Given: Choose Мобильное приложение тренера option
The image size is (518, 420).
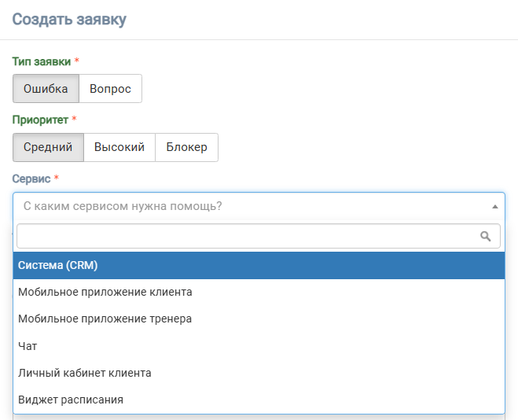Looking at the screenshot, I should click(259, 319).
